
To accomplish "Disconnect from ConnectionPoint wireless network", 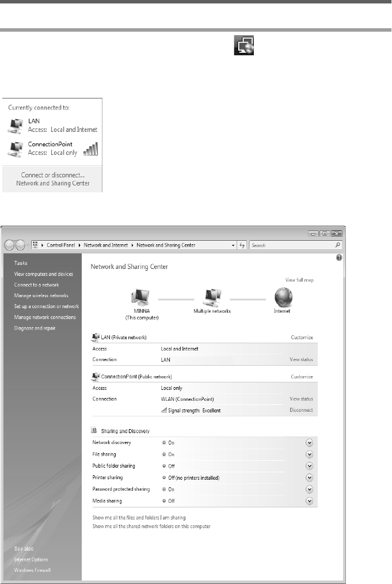I will [x=301, y=410].
